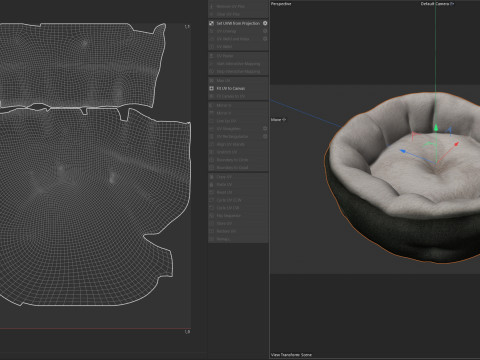
Task: Choose Mirror U menu entry
Action: click(238, 105)
